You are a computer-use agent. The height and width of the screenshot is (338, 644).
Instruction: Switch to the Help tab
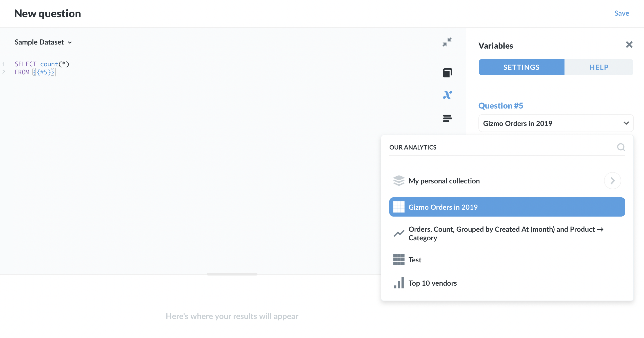tap(599, 67)
